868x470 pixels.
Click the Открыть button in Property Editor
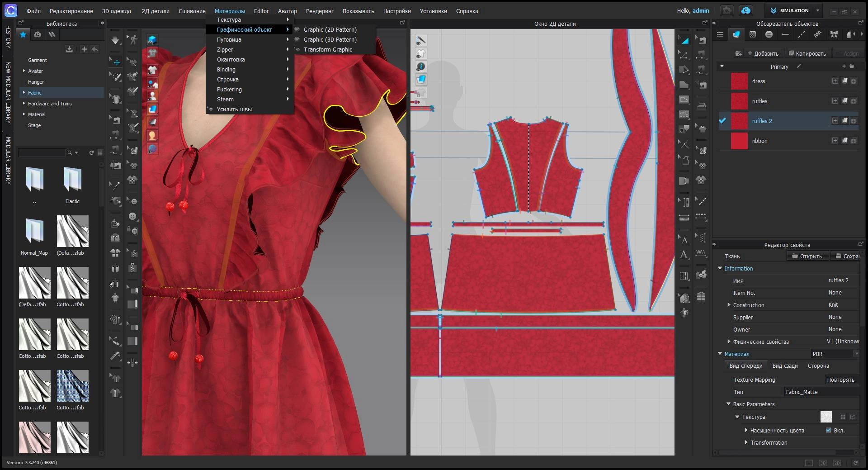807,256
